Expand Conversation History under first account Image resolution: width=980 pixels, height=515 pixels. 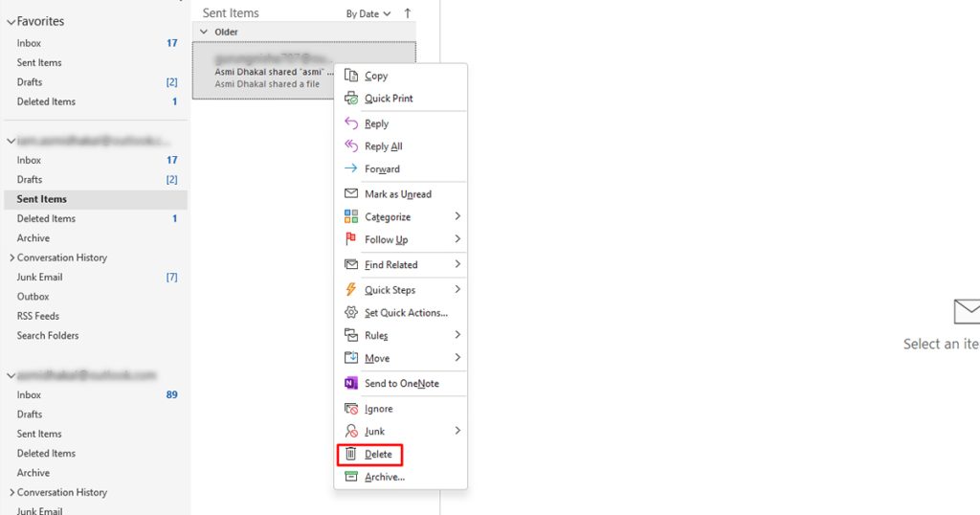(11, 257)
